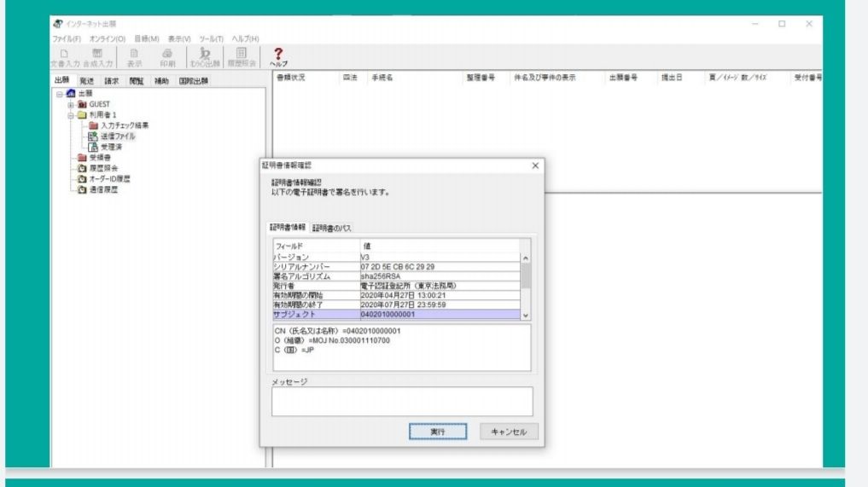Image resolution: width=868 pixels, height=487 pixels.
Task: Click the 印刷 printer toolbar icon
Action: point(167,57)
